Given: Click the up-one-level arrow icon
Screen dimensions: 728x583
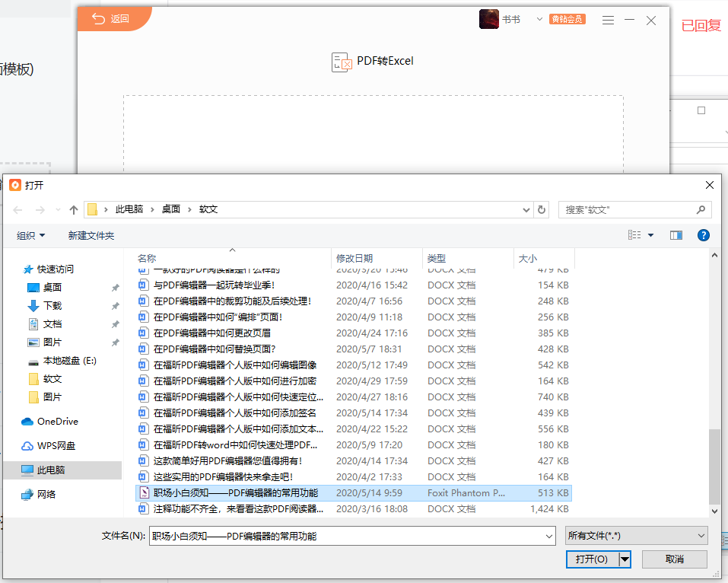Looking at the screenshot, I should point(73,209).
